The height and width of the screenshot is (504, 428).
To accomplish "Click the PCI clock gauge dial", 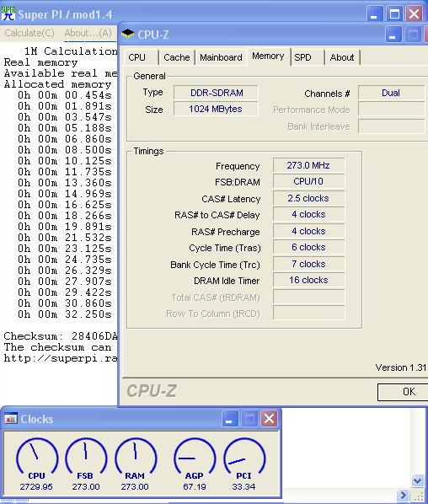I will [x=243, y=456].
